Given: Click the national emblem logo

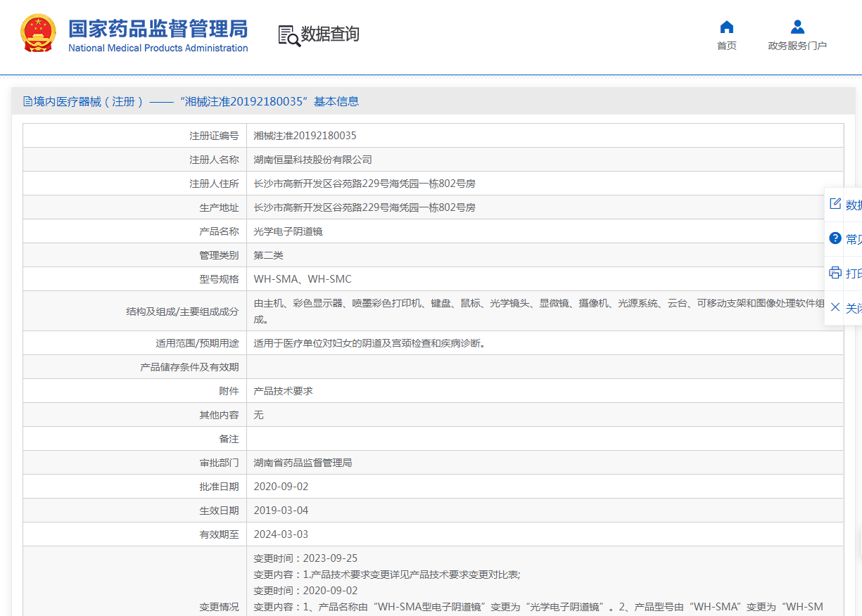Looking at the screenshot, I should click(x=38, y=33).
